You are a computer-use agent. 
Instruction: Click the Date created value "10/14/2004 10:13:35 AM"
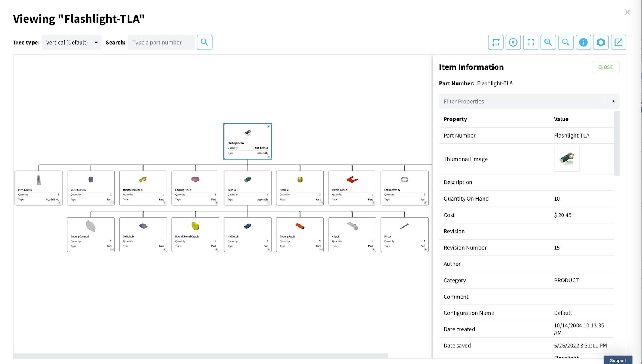[579, 329]
